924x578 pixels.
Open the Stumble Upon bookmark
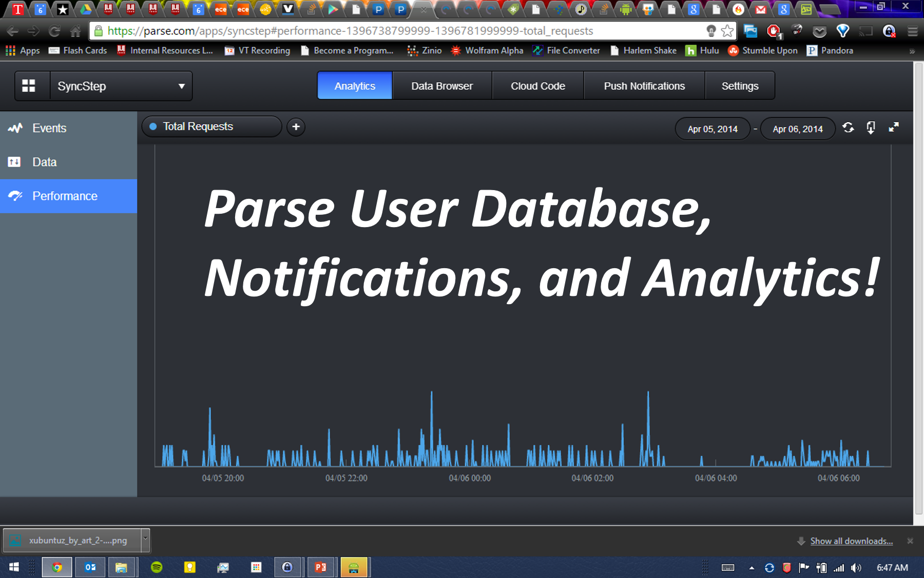point(763,50)
